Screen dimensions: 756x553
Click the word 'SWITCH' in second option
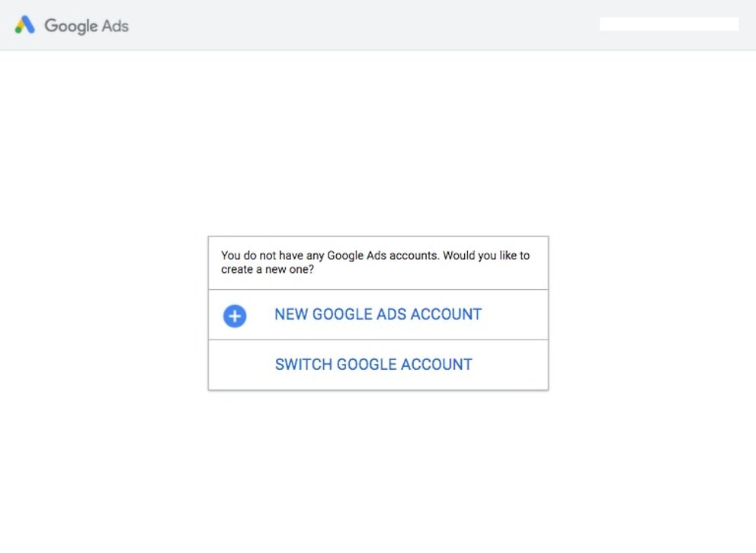pyautogui.click(x=303, y=365)
